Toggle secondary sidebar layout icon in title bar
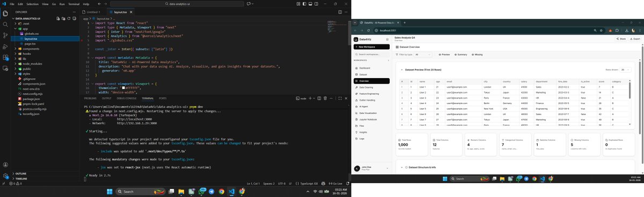 (x=316, y=4)
